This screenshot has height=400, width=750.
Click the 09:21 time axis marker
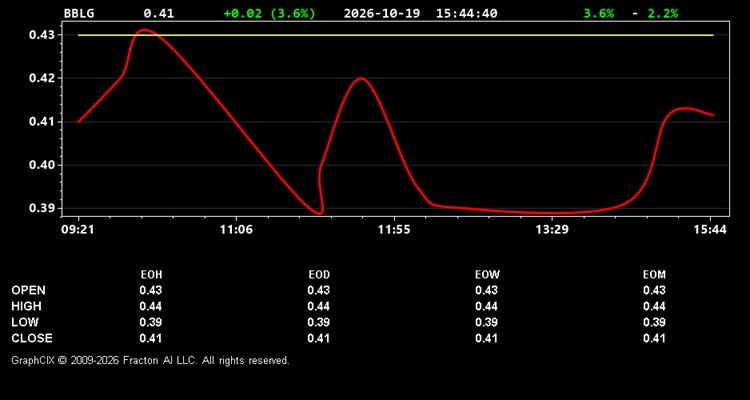[x=78, y=230]
